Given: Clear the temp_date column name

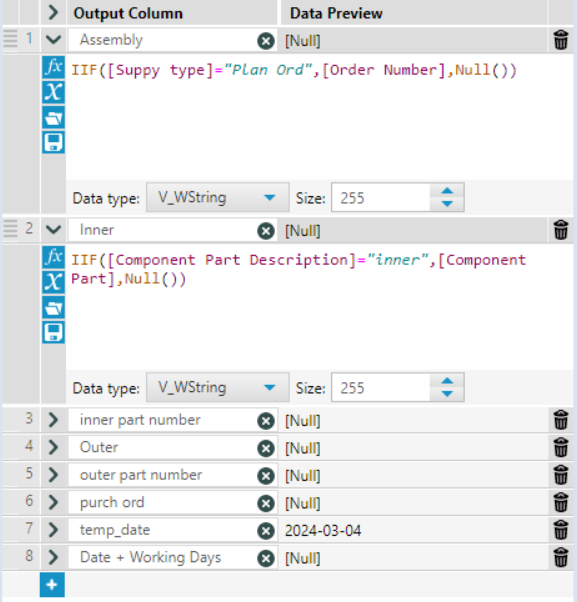Looking at the screenshot, I should coord(266,531).
